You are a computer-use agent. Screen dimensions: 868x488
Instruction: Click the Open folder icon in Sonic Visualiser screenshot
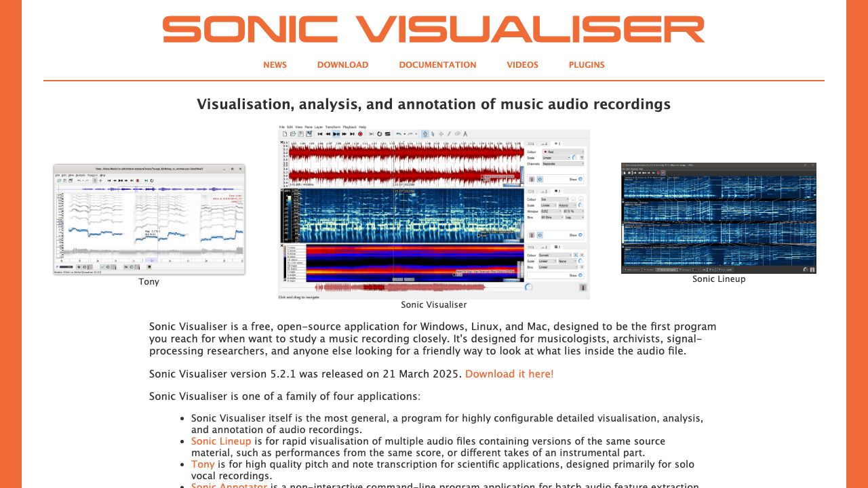click(293, 134)
